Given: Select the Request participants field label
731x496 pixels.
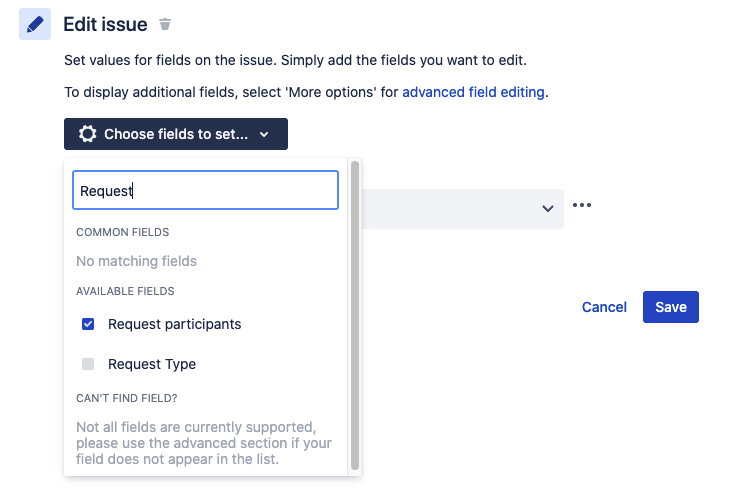Looking at the screenshot, I should tap(174, 324).
